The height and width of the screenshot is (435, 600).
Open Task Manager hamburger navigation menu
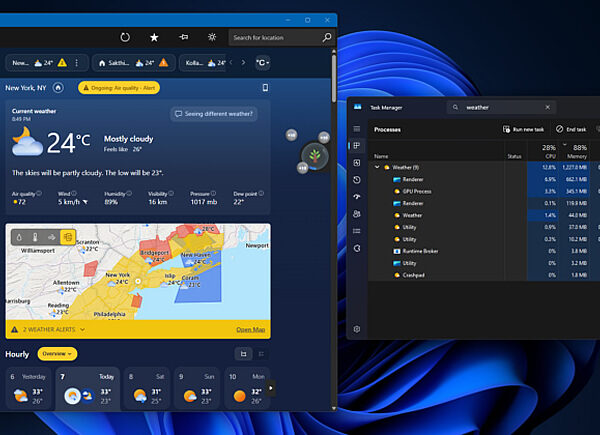(357, 129)
